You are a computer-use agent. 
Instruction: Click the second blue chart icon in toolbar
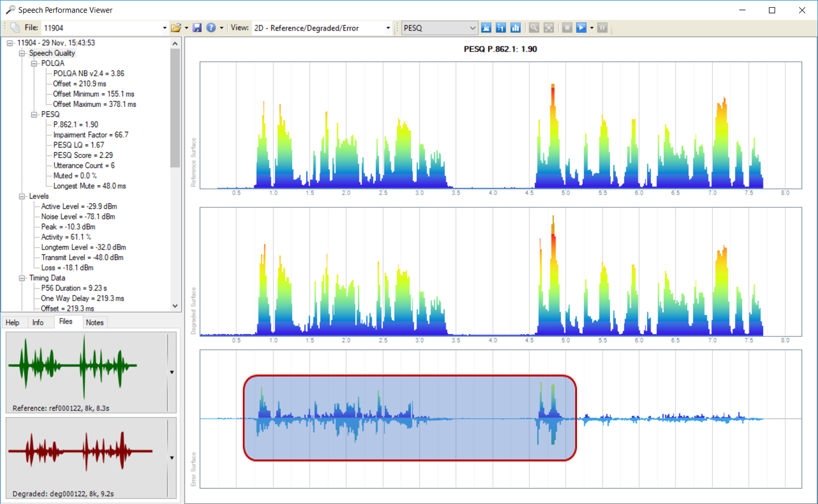(501, 28)
